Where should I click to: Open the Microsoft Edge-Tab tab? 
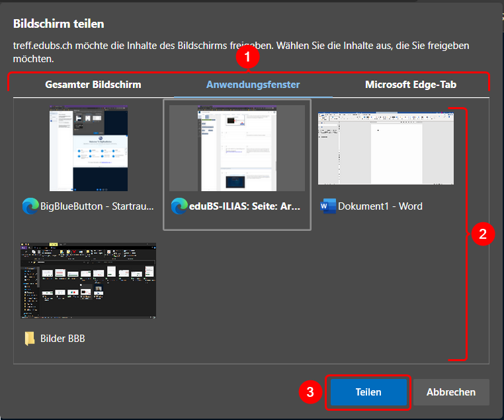[x=411, y=85]
